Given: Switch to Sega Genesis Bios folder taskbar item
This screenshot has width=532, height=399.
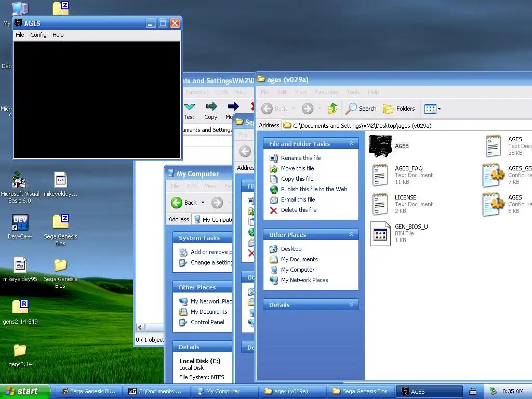Looking at the screenshot, I should [x=361, y=391].
